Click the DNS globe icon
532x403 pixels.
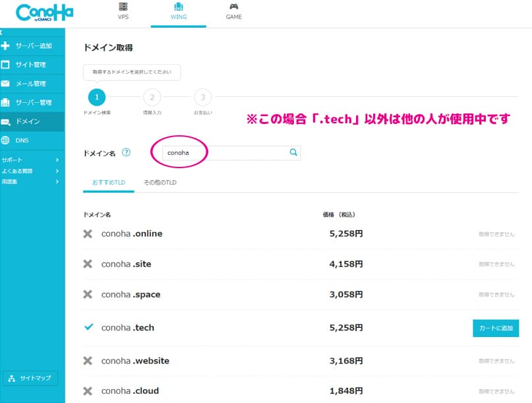[x=5, y=140]
